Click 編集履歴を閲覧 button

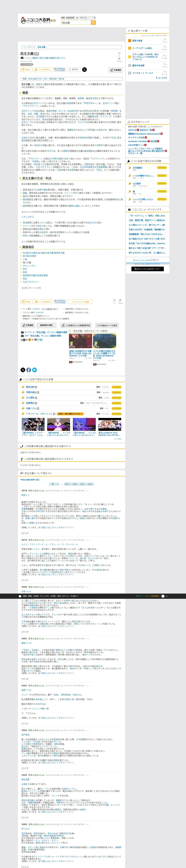point(46,325)
